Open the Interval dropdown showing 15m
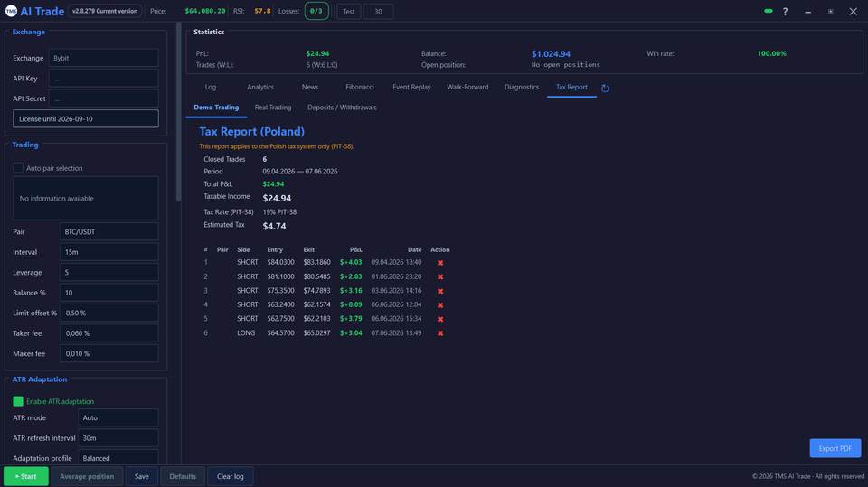868x487 pixels. pyautogui.click(x=109, y=252)
